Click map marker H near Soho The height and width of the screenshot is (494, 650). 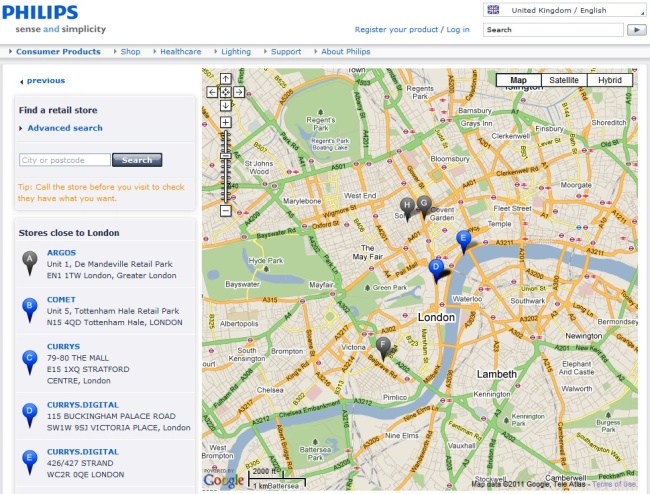coord(407,208)
